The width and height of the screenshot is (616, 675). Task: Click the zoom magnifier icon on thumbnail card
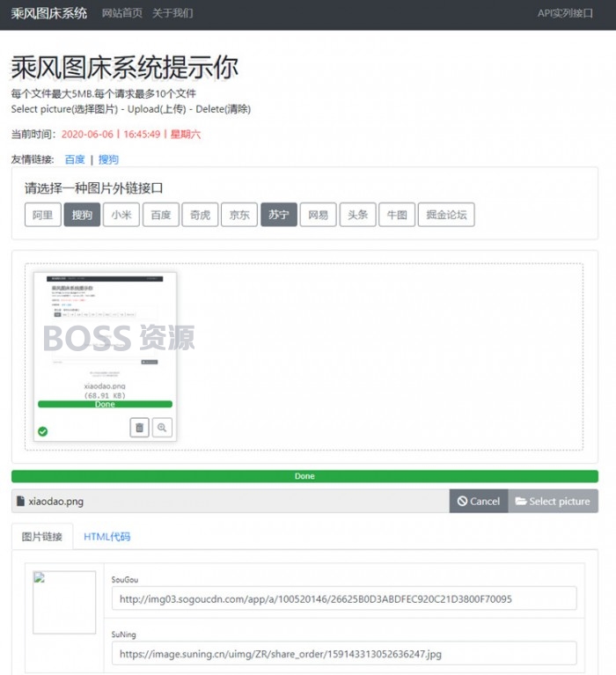click(162, 428)
